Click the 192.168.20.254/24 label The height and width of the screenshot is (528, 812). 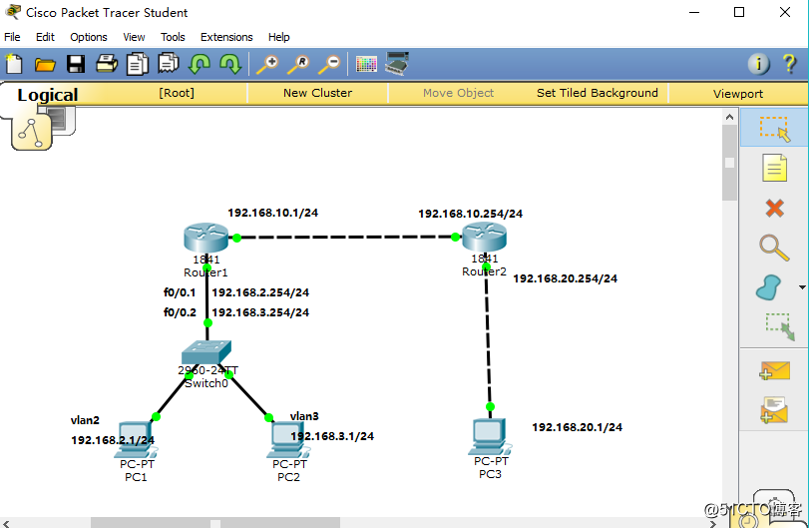(x=565, y=278)
